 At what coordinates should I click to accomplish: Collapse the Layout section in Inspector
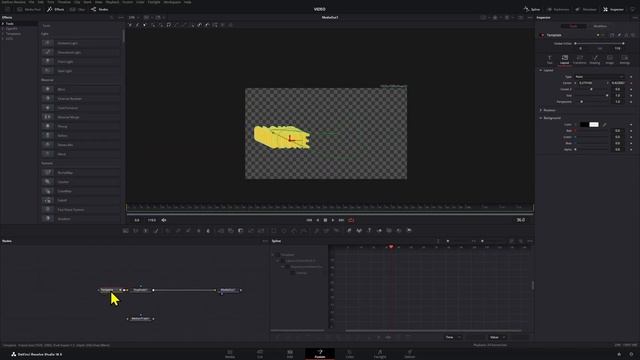pyautogui.click(x=541, y=70)
